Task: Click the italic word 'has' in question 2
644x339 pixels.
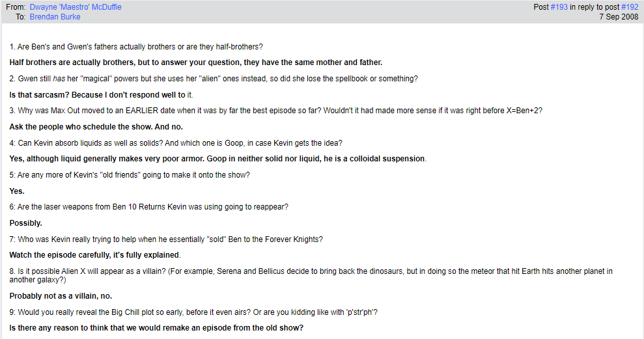Action: tap(59, 79)
